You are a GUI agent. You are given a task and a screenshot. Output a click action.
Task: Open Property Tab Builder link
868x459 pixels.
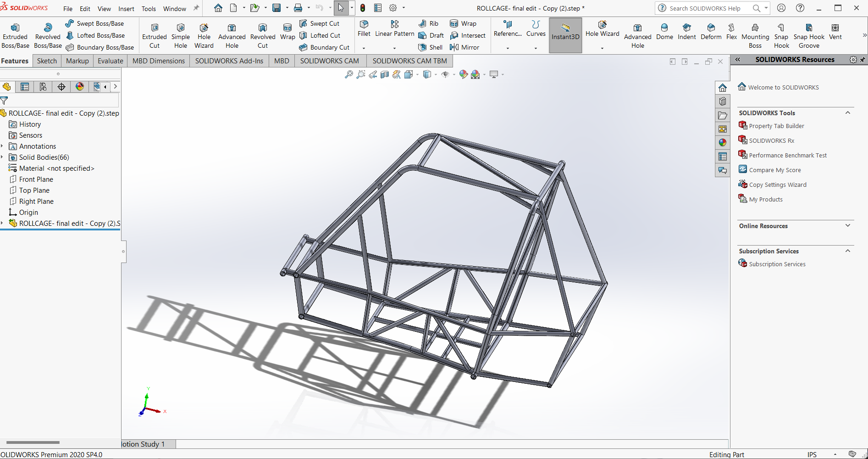776,126
